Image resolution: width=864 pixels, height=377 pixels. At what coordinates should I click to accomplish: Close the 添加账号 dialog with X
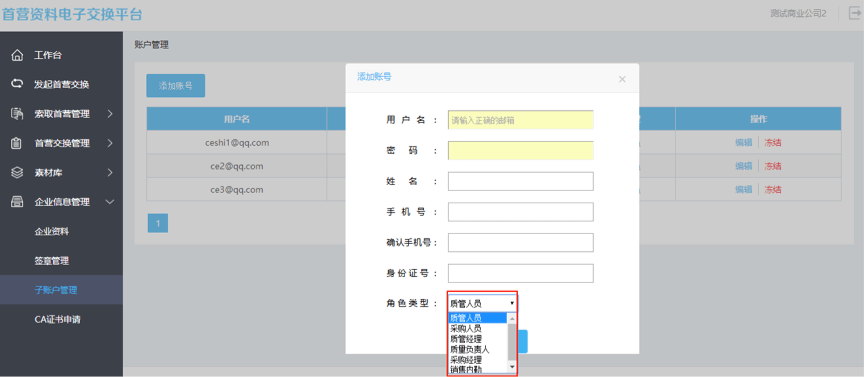click(x=622, y=79)
